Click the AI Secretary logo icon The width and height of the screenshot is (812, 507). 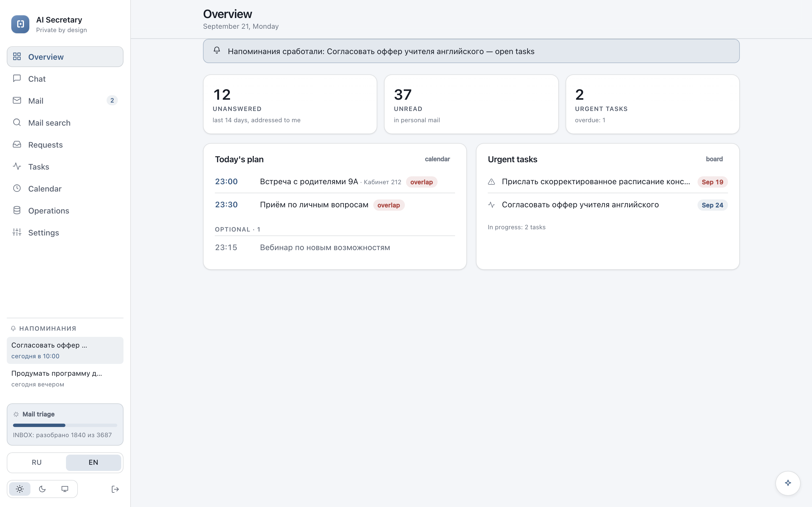[x=20, y=24]
